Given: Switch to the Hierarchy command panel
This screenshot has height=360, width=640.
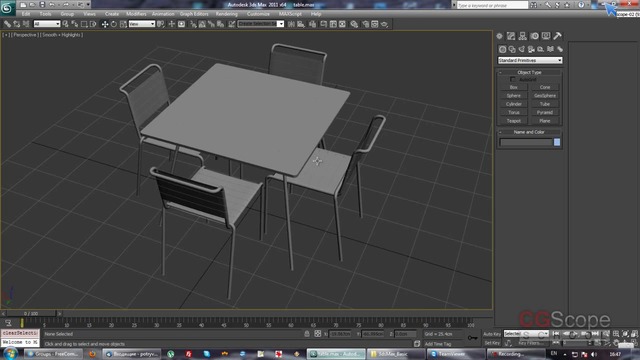Looking at the screenshot, I should click(x=522, y=36).
